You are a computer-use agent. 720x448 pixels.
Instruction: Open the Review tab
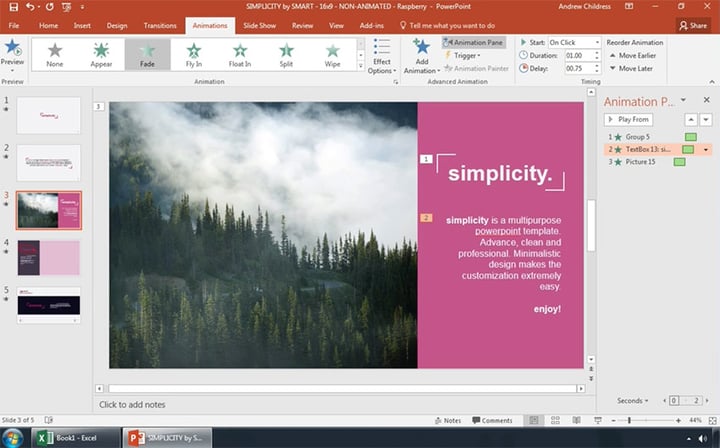click(302, 26)
